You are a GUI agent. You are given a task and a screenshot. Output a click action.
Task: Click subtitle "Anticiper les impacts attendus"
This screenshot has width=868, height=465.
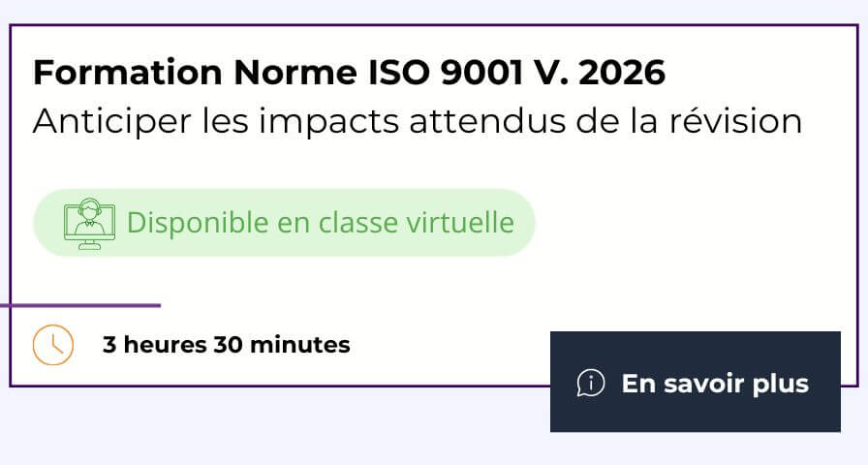(x=417, y=121)
